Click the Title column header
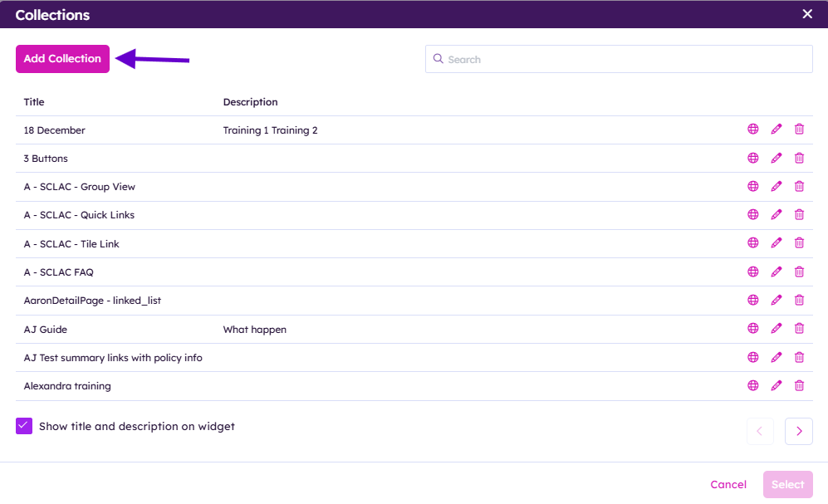Image resolution: width=828 pixels, height=504 pixels. [34, 102]
